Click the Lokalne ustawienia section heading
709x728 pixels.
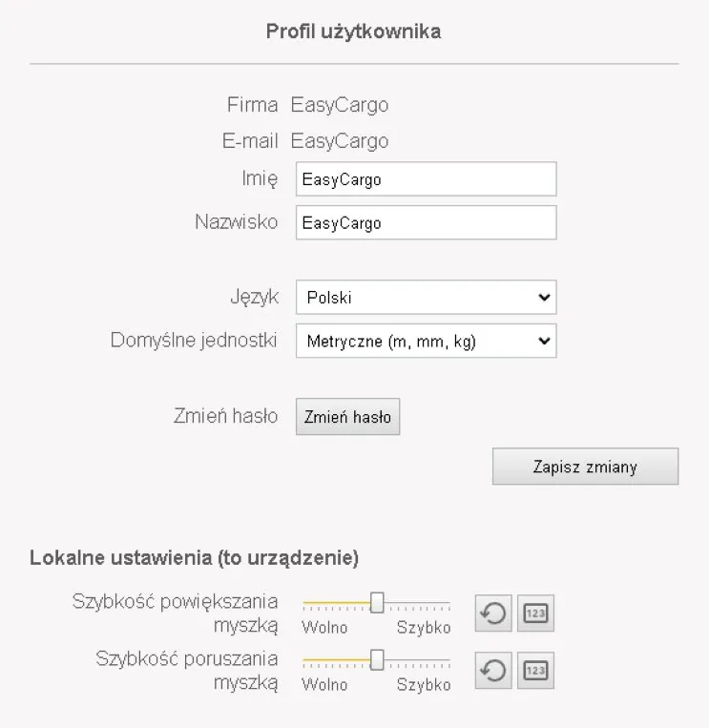click(x=195, y=558)
